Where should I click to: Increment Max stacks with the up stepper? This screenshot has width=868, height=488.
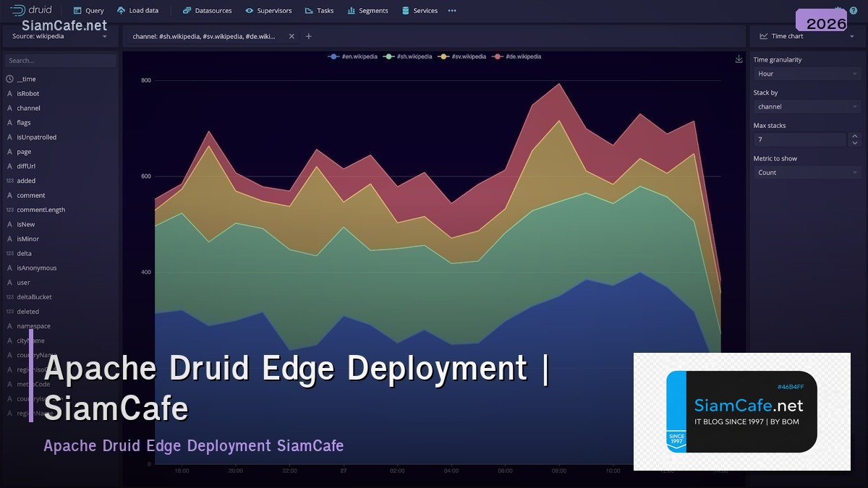coord(855,136)
